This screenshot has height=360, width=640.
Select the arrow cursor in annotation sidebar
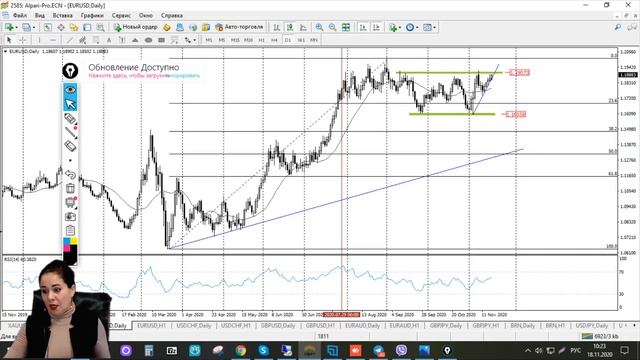[x=70, y=104]
